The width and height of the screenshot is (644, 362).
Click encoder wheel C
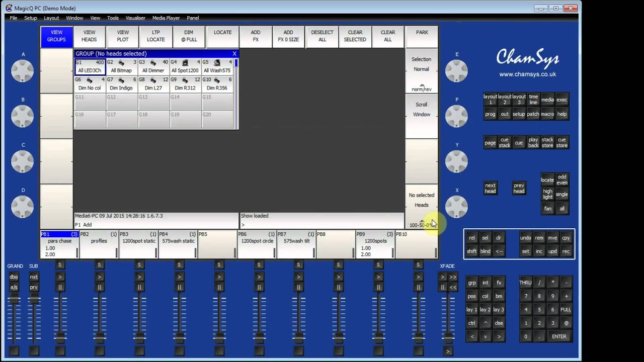pos(23,161)
